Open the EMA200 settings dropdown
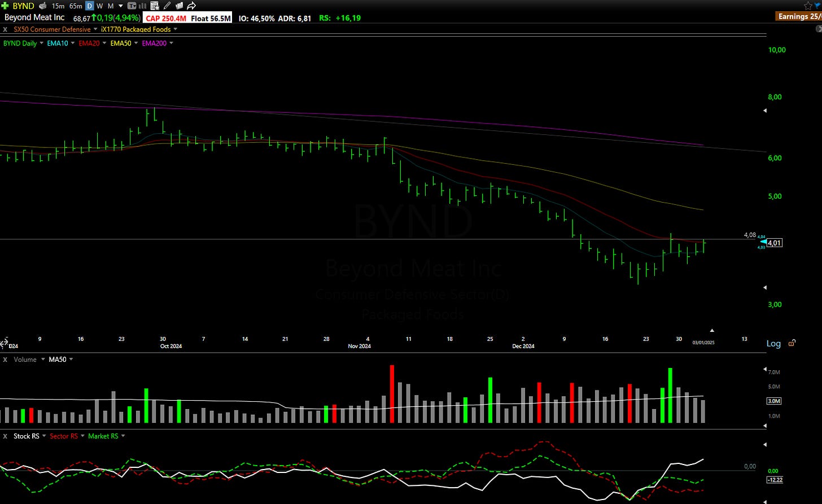This screenshot has height=504, width=822. (x=171, y=43)
